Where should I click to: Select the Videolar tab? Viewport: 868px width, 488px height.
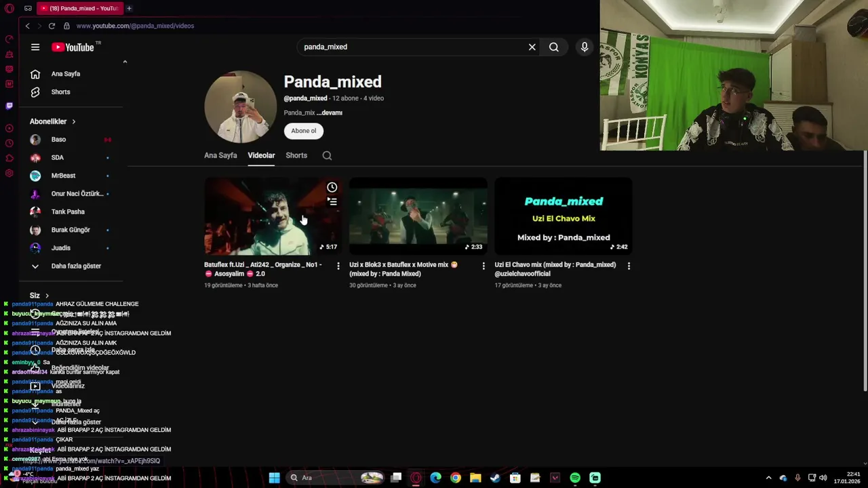pyautogui.click(x=261, y=156)
